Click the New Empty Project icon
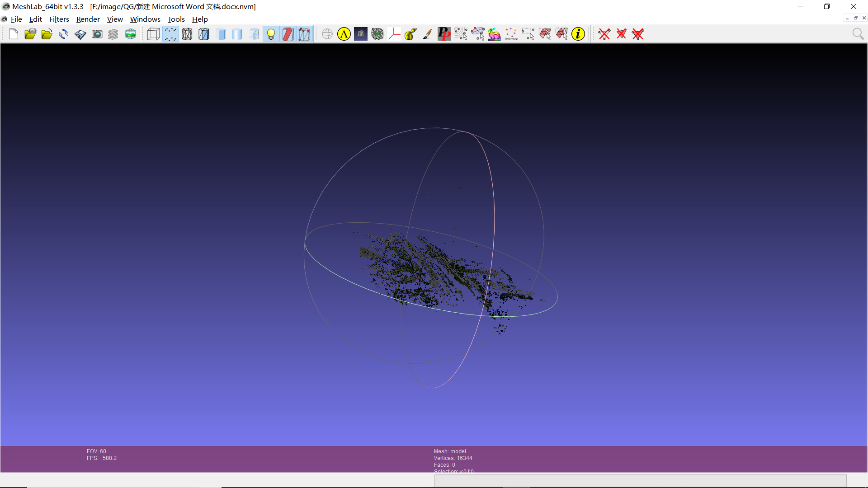868x488 pixels. [x=14, y=34]
